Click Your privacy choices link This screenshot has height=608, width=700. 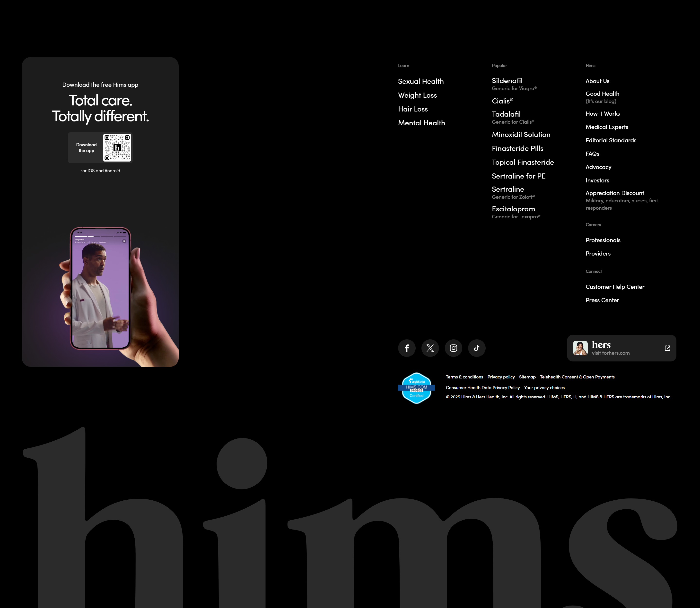click(x=544, y=387)
